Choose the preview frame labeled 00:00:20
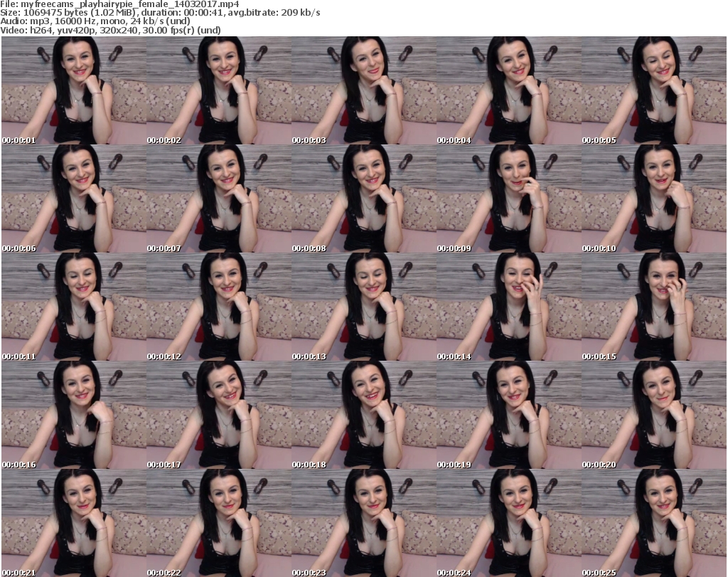The width and height of the screenshot is (728, 577). coord(654,415)
